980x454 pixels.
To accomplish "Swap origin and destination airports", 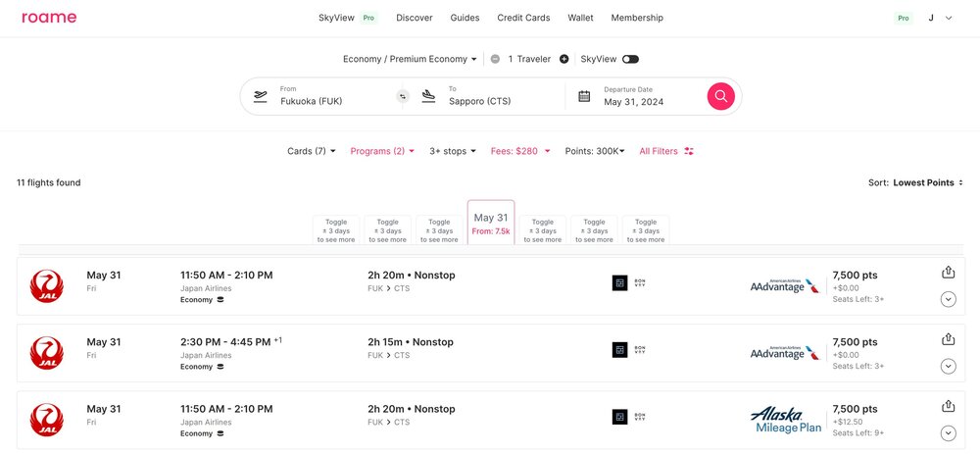I will [x=402, y=96].
